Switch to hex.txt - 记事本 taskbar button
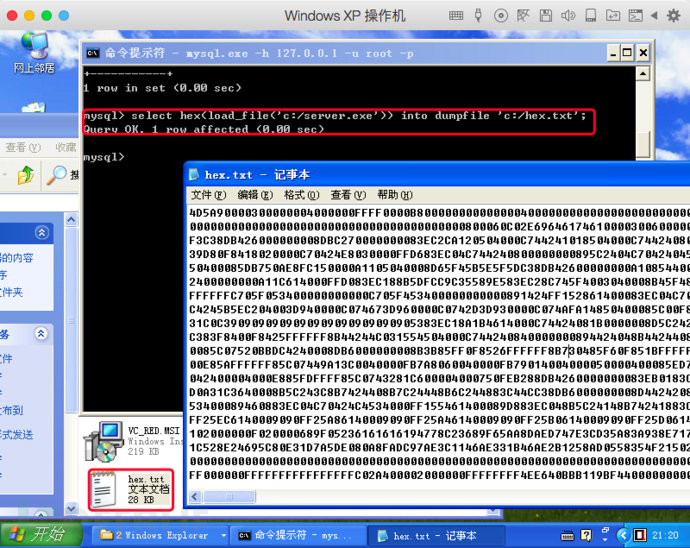Viewport: 690px width, 548px height. coord(436,535)
